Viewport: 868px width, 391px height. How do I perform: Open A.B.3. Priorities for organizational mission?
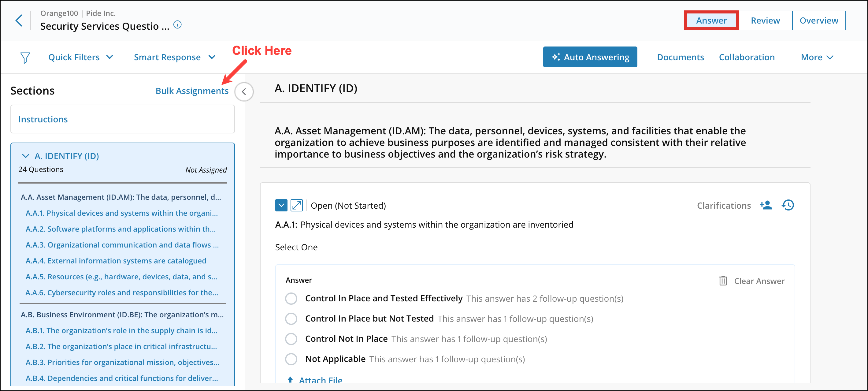(x=122, y=362)
